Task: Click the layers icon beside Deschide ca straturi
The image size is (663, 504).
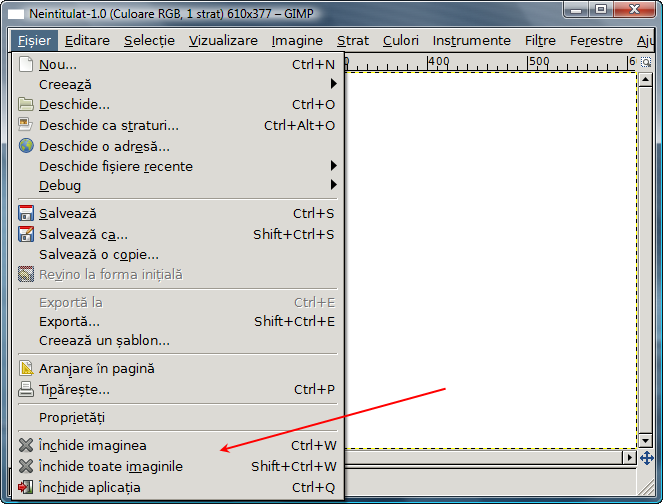Action: coord(26,126)
